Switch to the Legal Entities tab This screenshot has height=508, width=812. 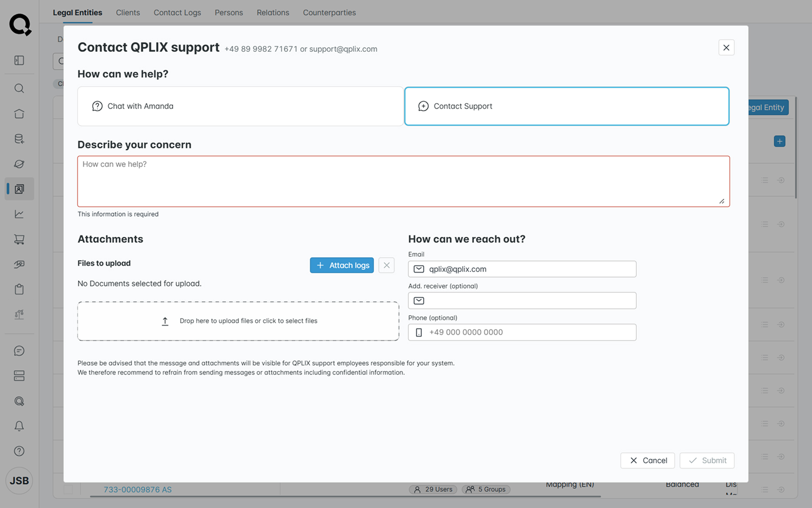coord(77,13)
